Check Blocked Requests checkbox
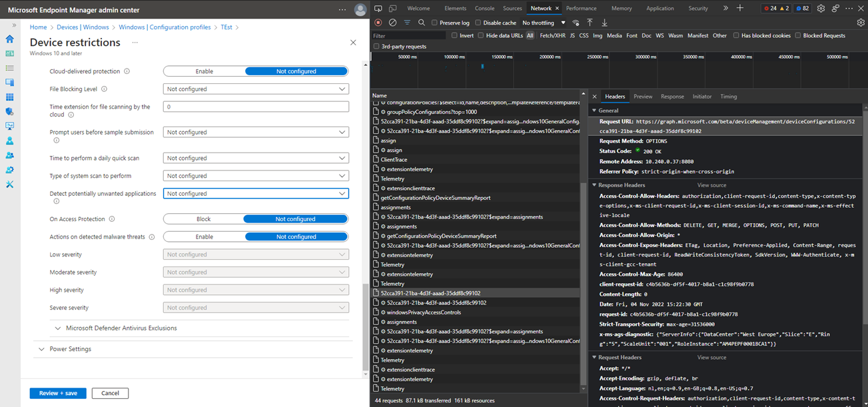The image size is (868, 407). click(x=798, y=35)
